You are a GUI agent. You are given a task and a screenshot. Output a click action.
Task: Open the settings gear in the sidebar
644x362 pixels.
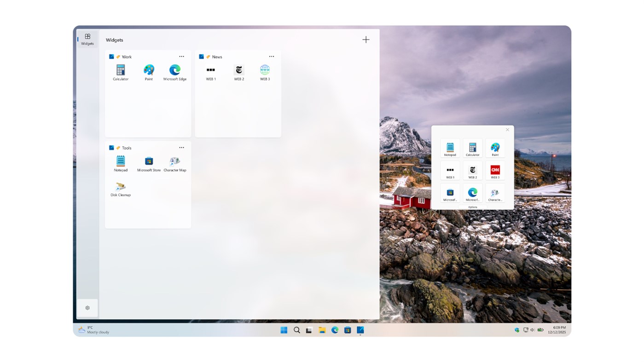(87, 307)
